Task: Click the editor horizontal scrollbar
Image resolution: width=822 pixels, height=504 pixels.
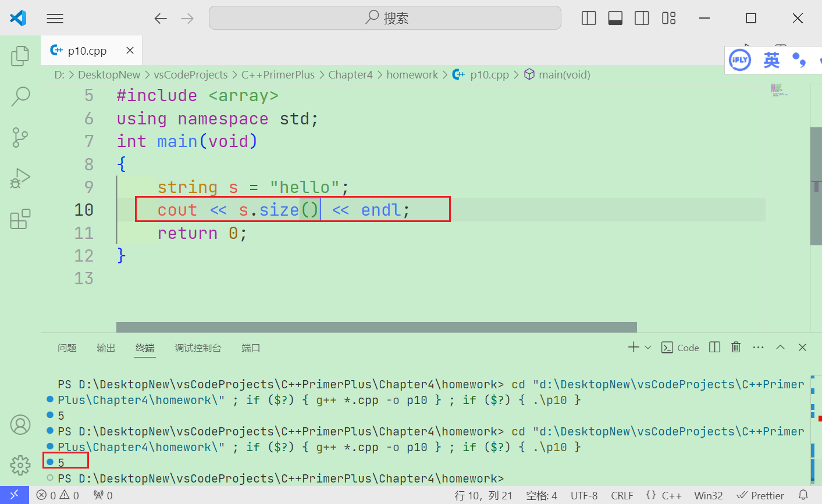Action: click(376, 327)
